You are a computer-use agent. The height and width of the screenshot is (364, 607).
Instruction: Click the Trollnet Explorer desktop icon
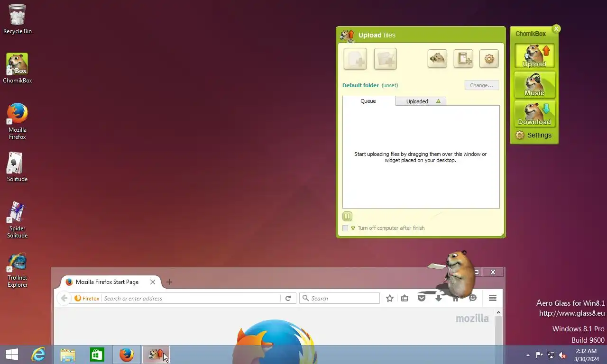coord(18,269)
